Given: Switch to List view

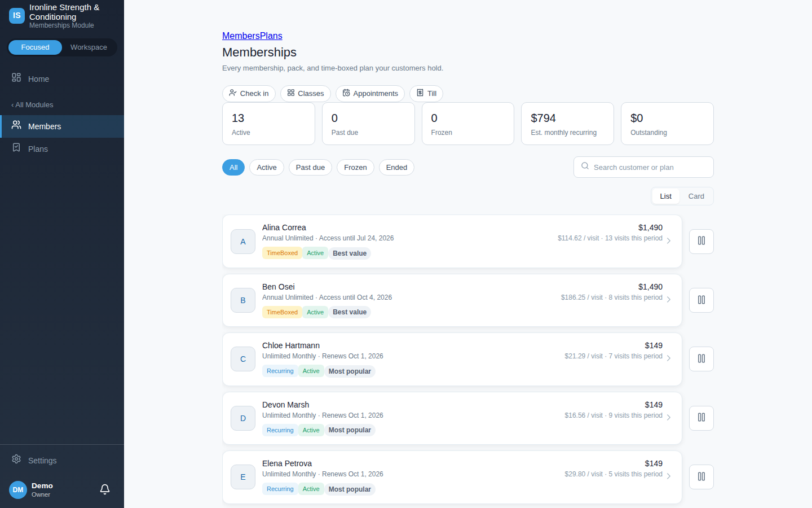Looking at the screenshot, I should tap(666, 196).
